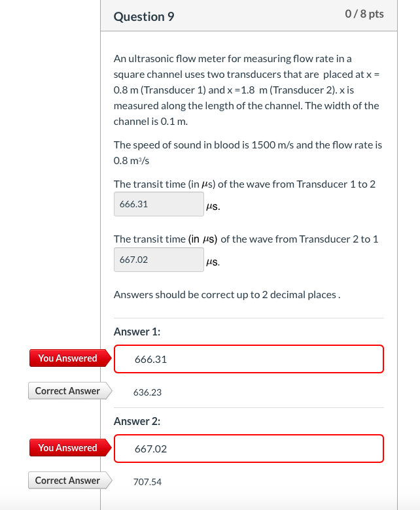Click the 0 / 8 pts score label
The width and height of the screenshot is (420, 510).
(x=364, y=14)
